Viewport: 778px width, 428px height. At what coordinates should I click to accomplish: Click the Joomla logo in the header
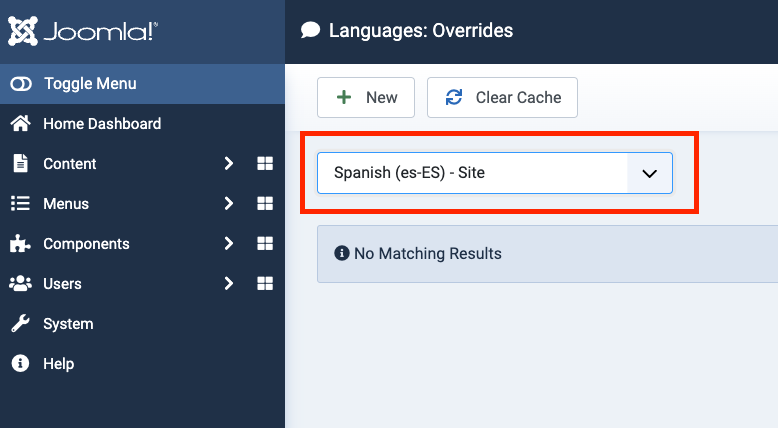click(x=82, y=31)
